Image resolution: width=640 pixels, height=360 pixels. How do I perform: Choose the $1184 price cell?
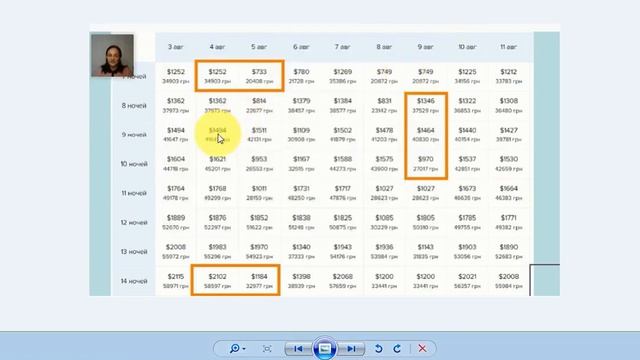click(259, 281)
